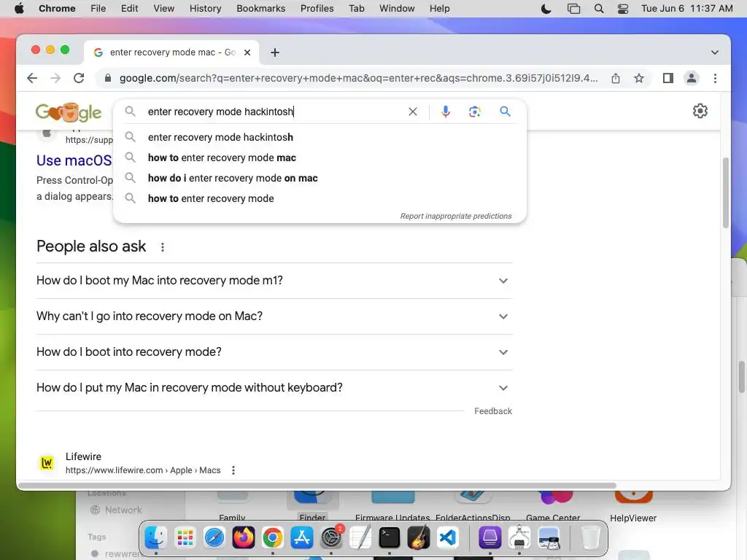Viewport: 747px width, 560px height.
Task: Open the Lifewire result URL
Action: click(x=143, y=470)
